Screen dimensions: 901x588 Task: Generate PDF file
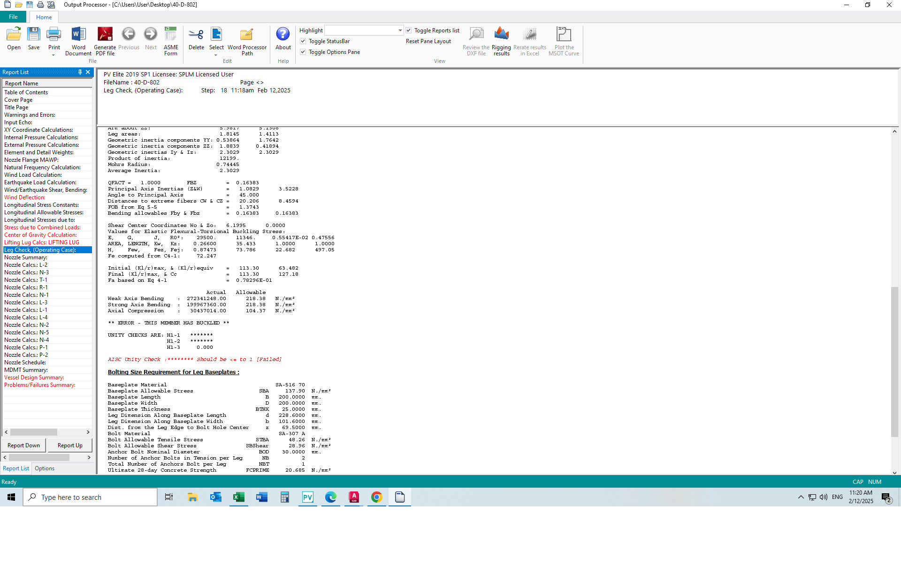pyautogui.click(x=105, y=41)
